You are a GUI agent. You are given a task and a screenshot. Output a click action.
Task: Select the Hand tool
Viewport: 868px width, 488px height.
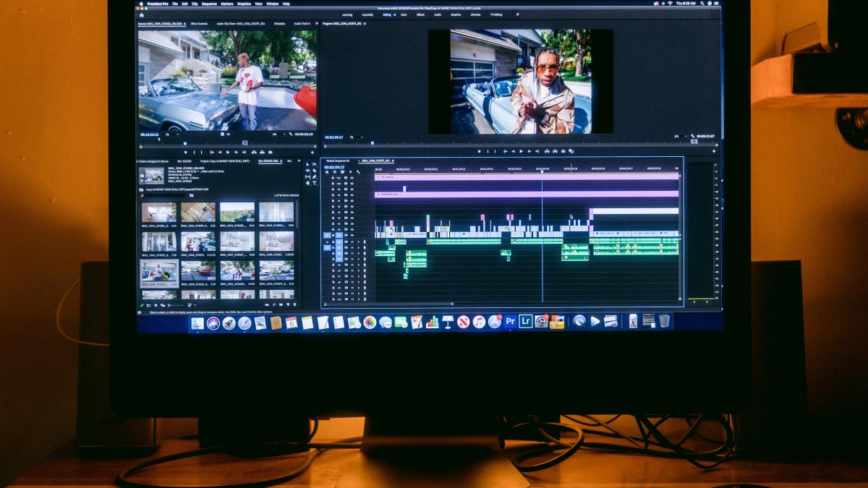point(307,183)
